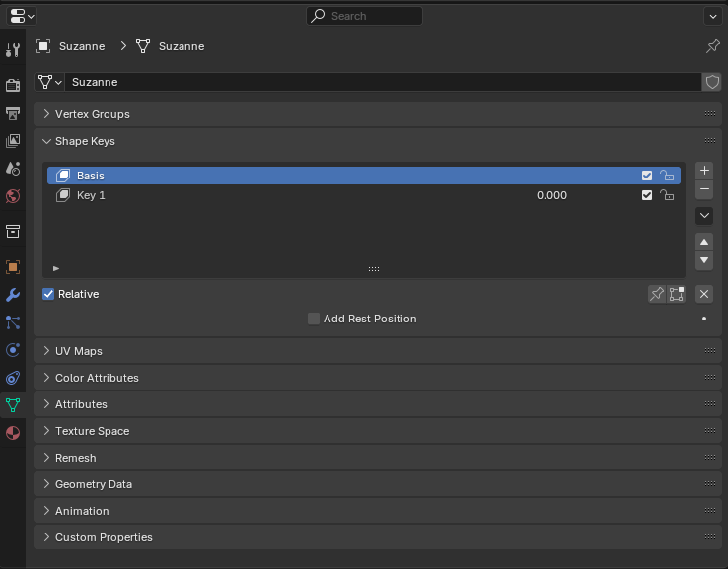The image size is (728, 569).
Task: Open the Collection properties tab
Action: pos(13,231)
